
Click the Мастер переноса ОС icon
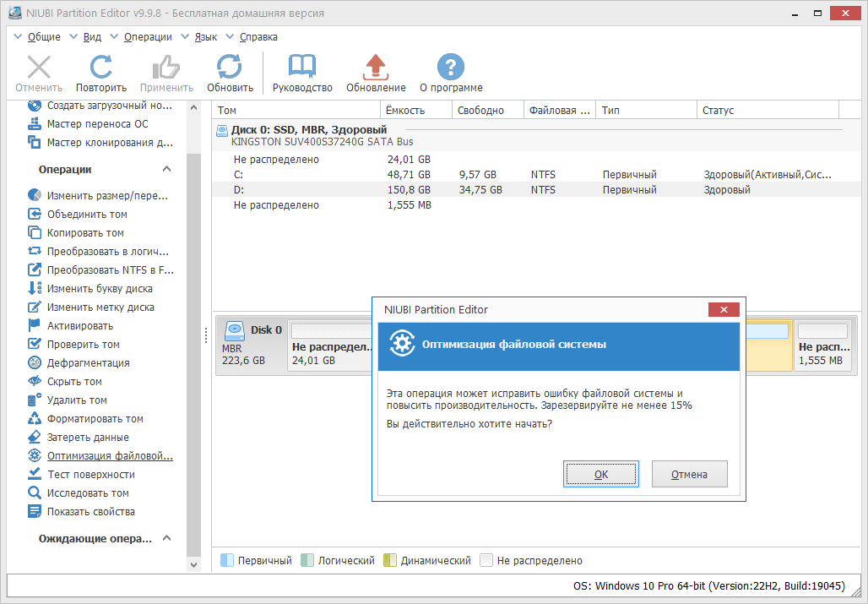click(35, 123)
